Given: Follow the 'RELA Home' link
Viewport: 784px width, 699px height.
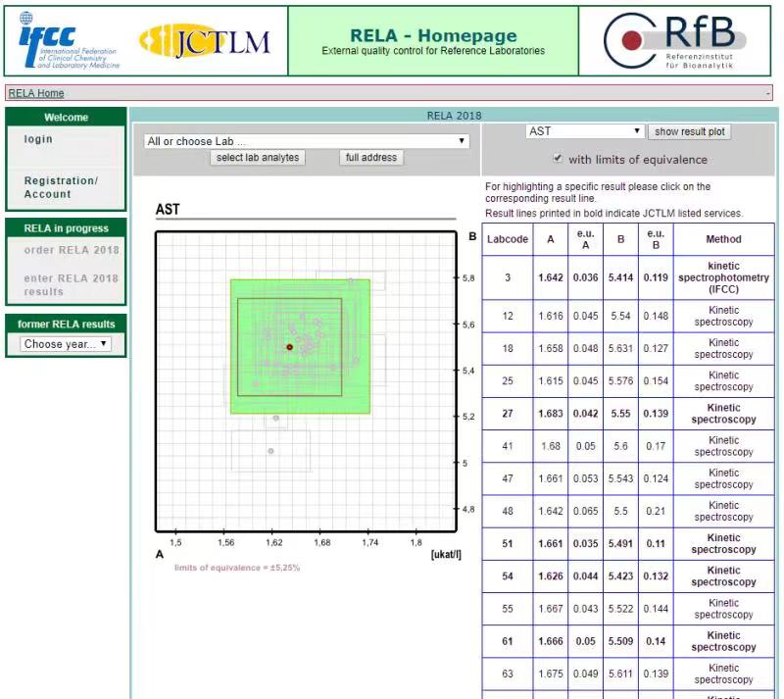Looking at the screenshot, I should click(36, 93).
